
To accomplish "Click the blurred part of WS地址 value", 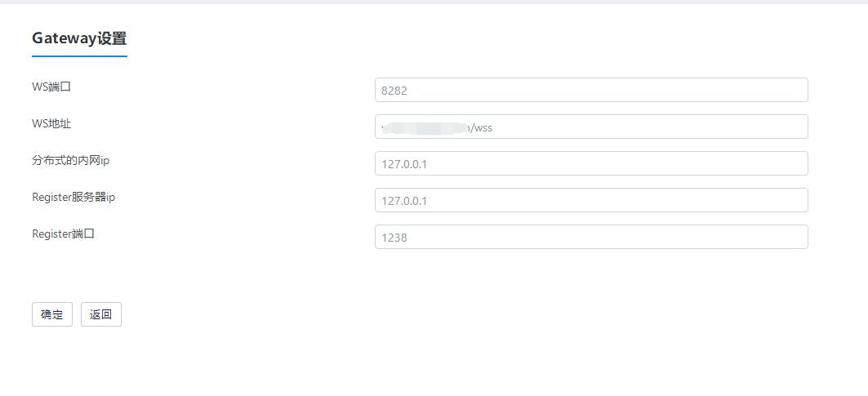I will [425, 127].
